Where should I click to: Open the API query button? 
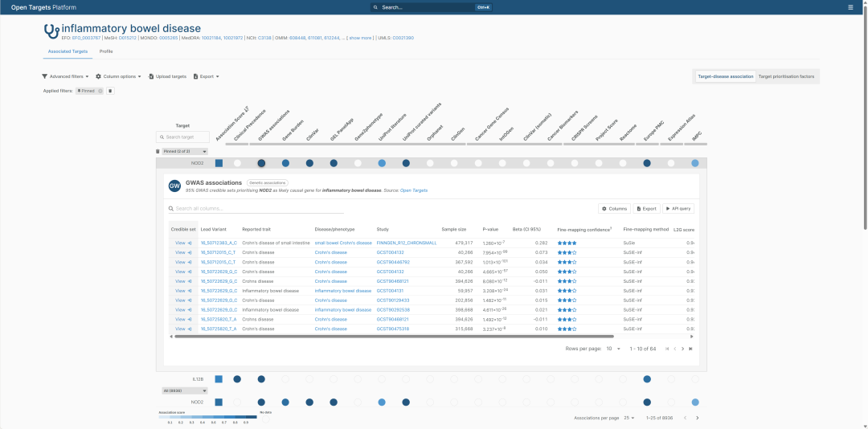(x=678, y=209)
